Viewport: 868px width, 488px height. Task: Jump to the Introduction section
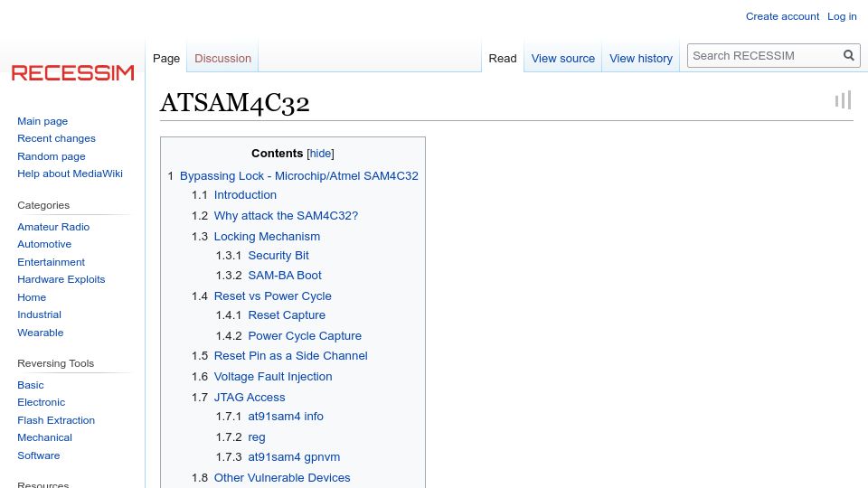245,195
